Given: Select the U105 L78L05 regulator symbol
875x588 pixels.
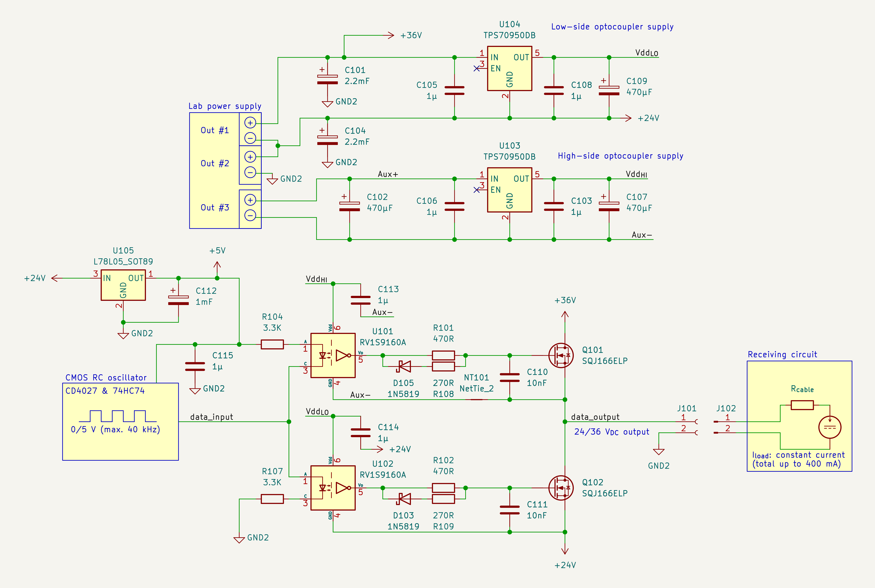Looking at the screenshot, I should coord(123,285).
